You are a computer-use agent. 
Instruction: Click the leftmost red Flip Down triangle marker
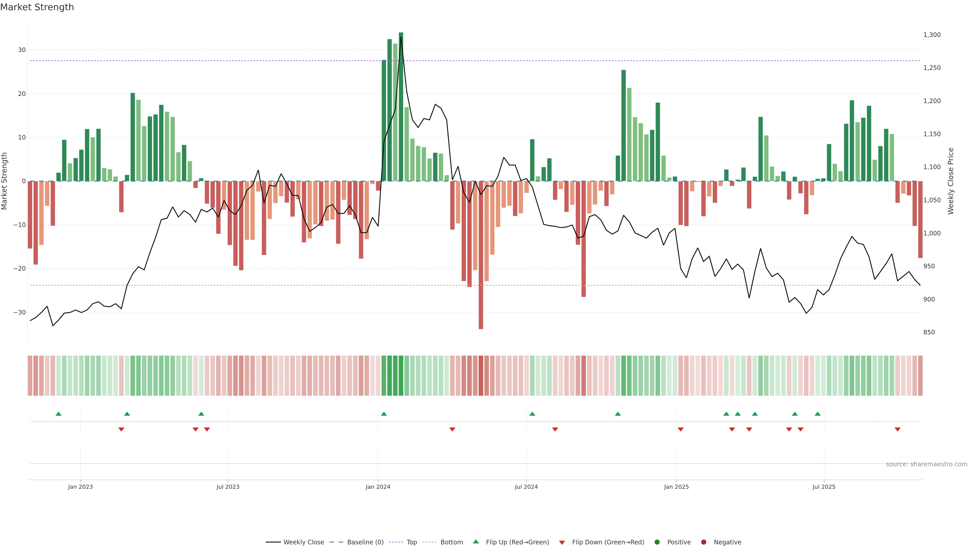click(x=121, y=429)
